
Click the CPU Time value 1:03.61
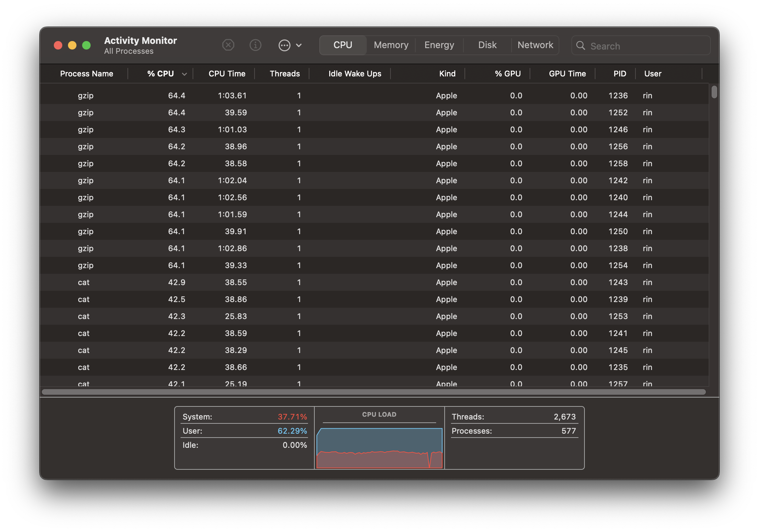232,96
